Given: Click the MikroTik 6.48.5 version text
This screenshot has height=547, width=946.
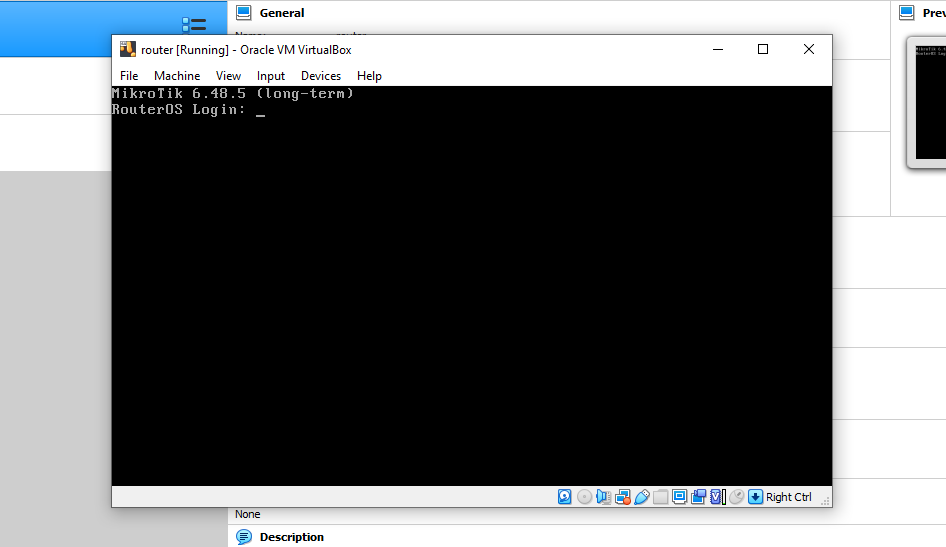Looking at the screenshot, I should click(232, 93).
